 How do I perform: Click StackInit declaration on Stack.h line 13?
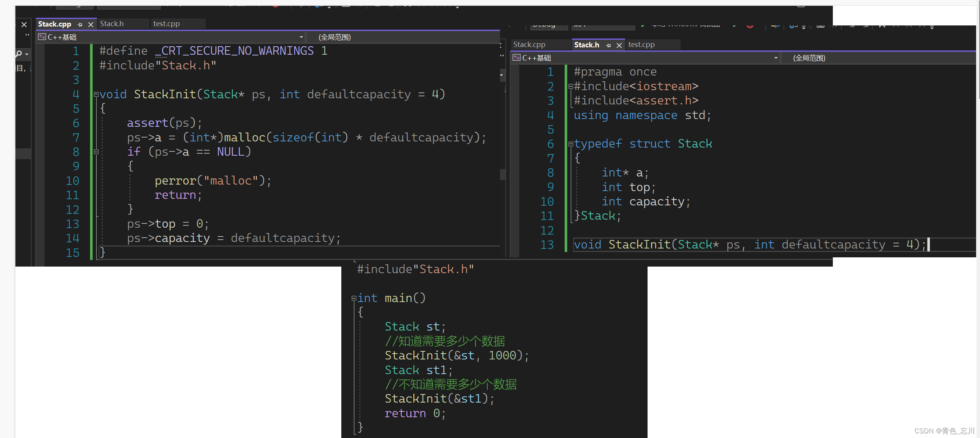[x=750, y=245]
